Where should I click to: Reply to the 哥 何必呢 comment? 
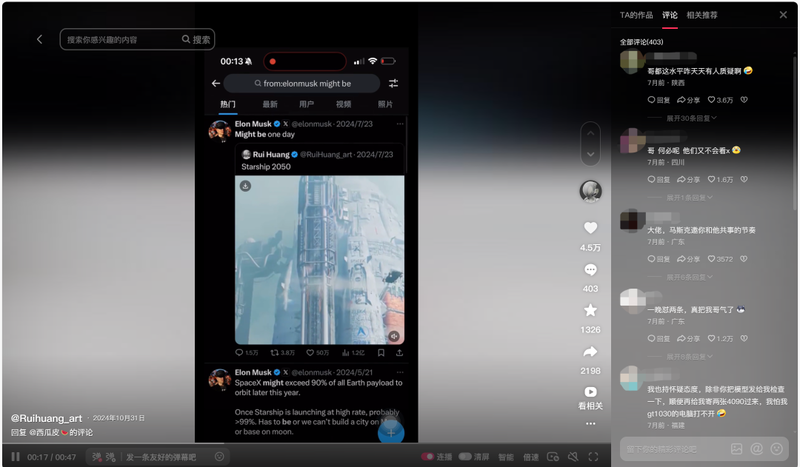pyautogui.click(x=659, y=180)
